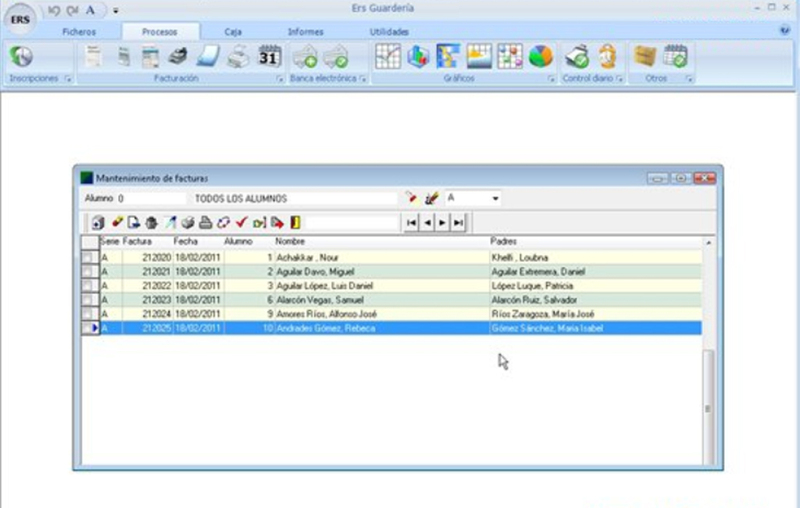
Task: Switch to the Ficheros ribbon tab
Action: pyautogui.click(x=79, y=32)
